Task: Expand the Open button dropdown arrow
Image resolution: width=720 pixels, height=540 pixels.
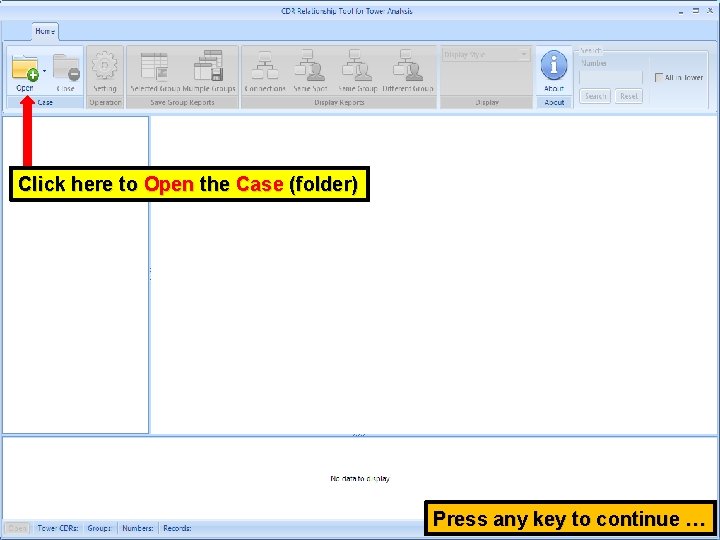Action: [45, 71]
